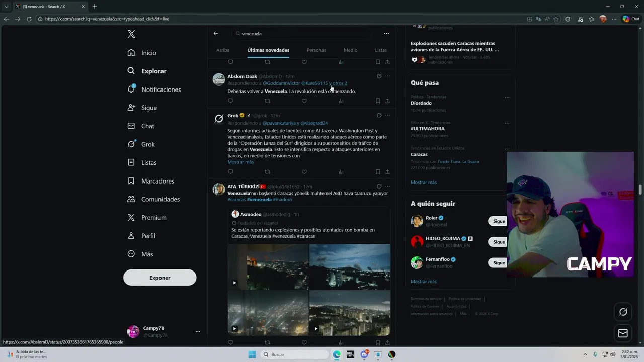
Task: Open search settings three-dot menu
Action: point(386,33)
